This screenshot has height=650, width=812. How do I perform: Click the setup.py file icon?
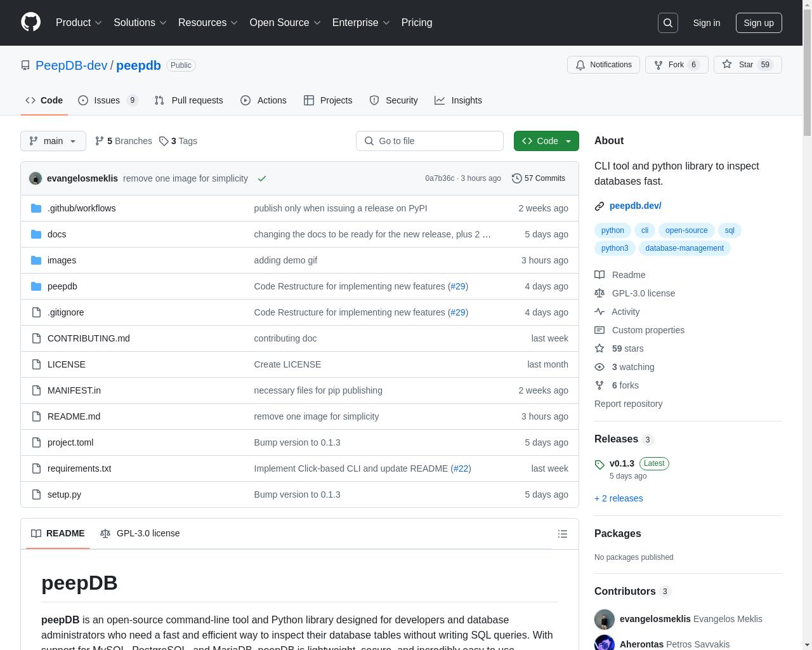pos(36,494)
